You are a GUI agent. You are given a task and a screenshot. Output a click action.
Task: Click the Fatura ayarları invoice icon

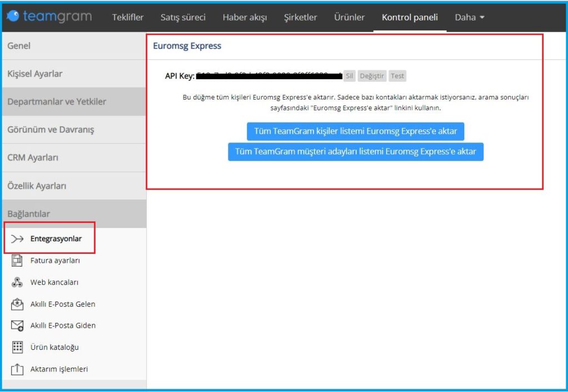point(17,261)
